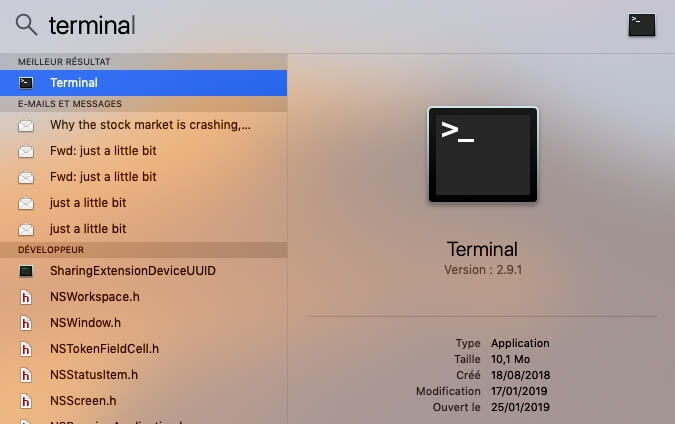Click the large Terminal preview icon
The width and height of the screenshot is (675, 424).
click(483, 155)
